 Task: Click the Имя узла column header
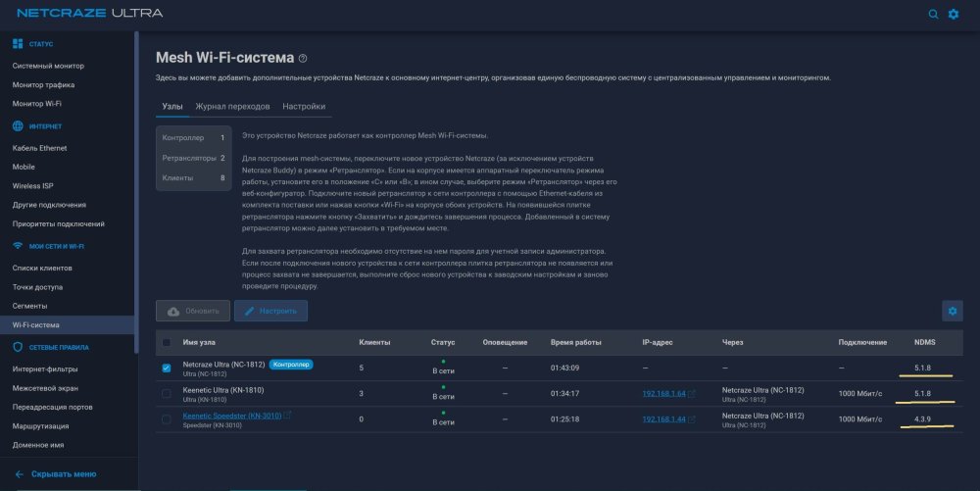(x=199, y=342)
